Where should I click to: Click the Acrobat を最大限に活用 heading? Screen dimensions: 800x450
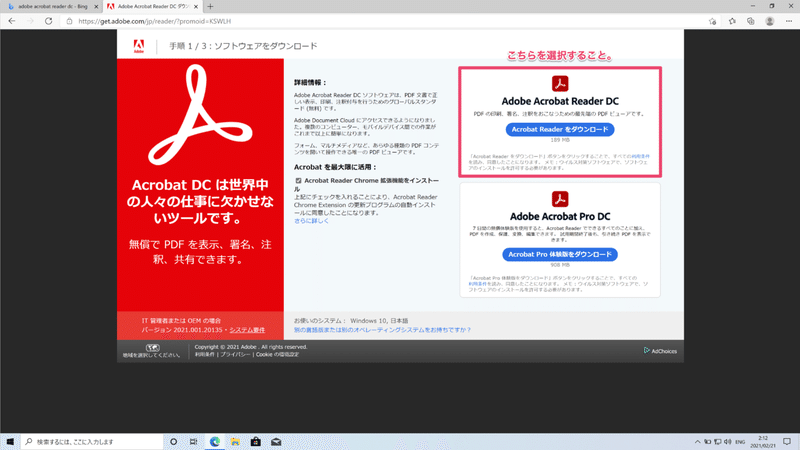point(335,167)
